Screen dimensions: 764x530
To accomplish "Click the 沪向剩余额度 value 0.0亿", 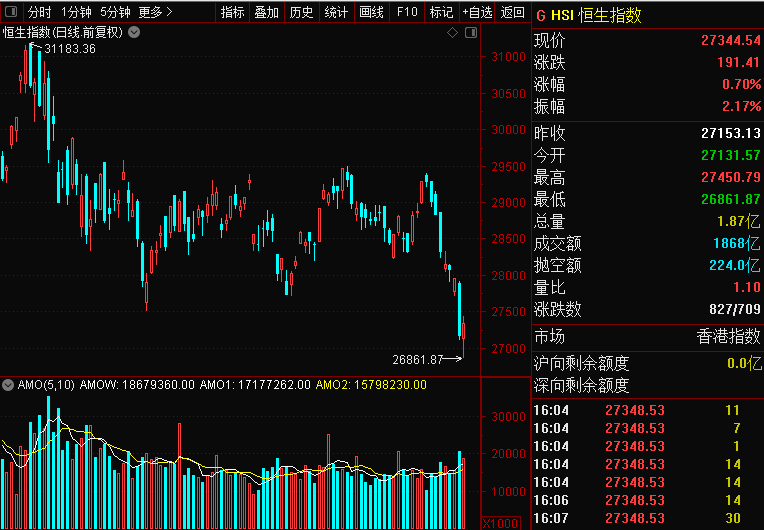I will coord(744,363).
